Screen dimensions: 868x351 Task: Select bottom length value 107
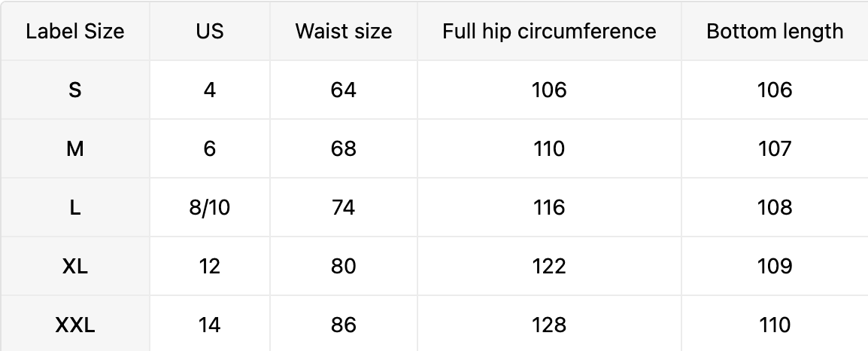click(x=775, y=149)
